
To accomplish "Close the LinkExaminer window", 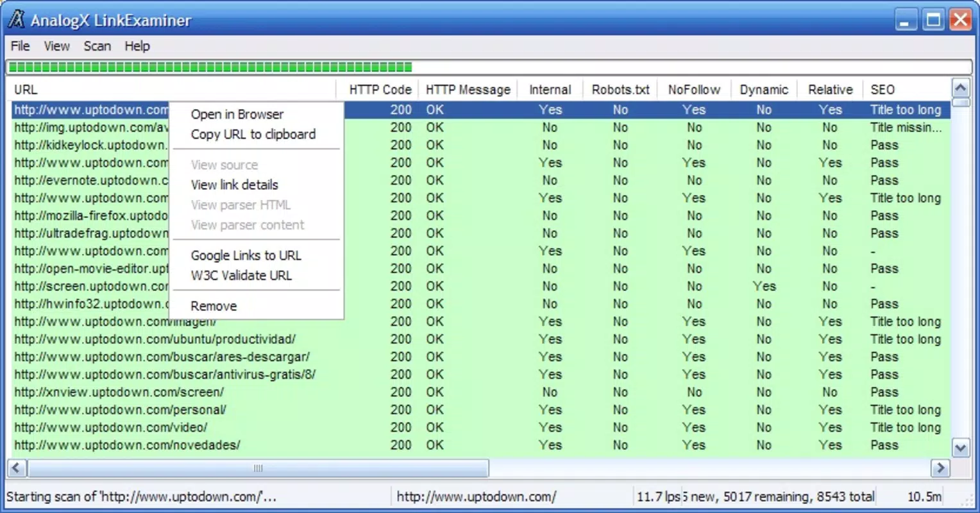I will 961,20.
